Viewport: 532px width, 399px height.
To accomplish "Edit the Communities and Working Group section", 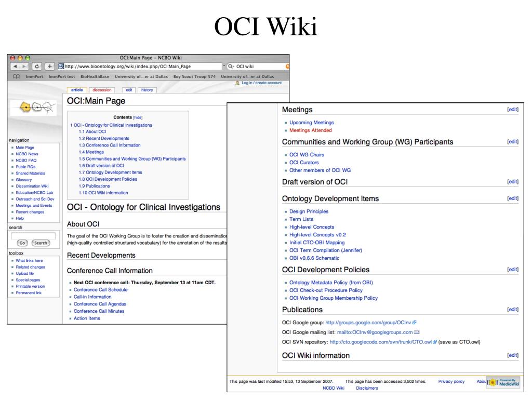I will click(x=513, y=141).
